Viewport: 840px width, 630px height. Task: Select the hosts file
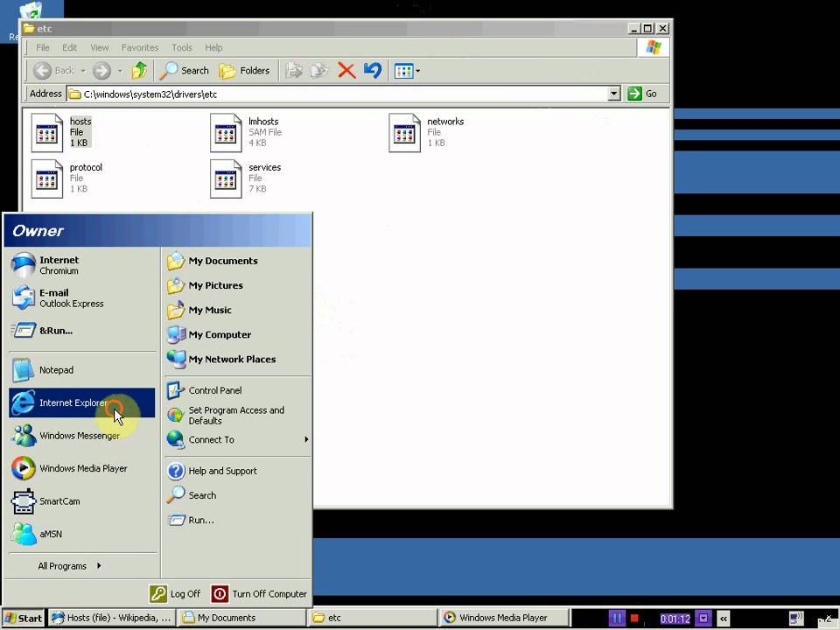[x=61, y=132]
